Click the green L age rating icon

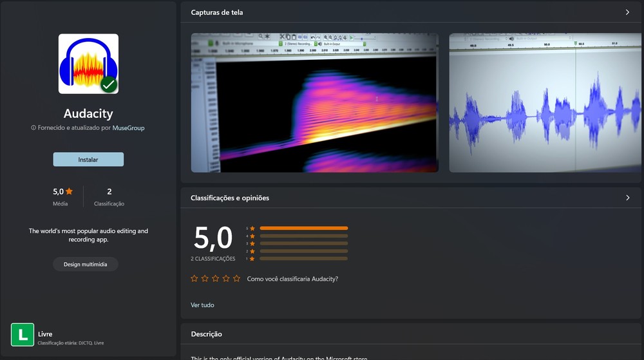tap(23, 334)
